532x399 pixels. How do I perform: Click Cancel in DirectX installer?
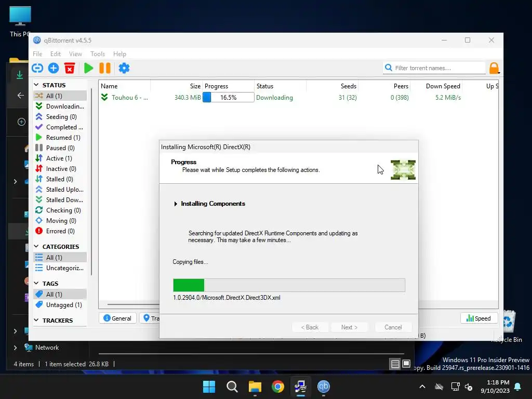pos(393,327)
